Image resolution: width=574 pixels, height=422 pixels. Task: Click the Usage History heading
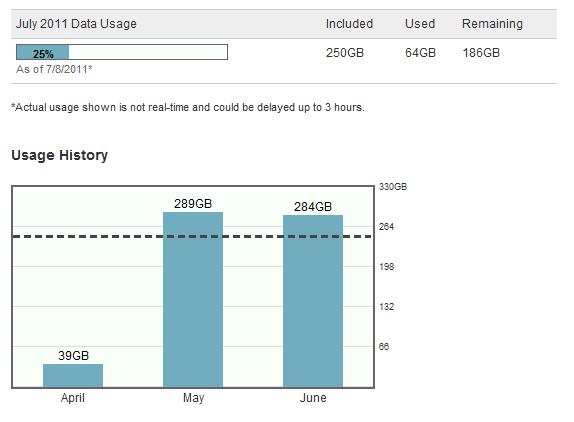60,155
